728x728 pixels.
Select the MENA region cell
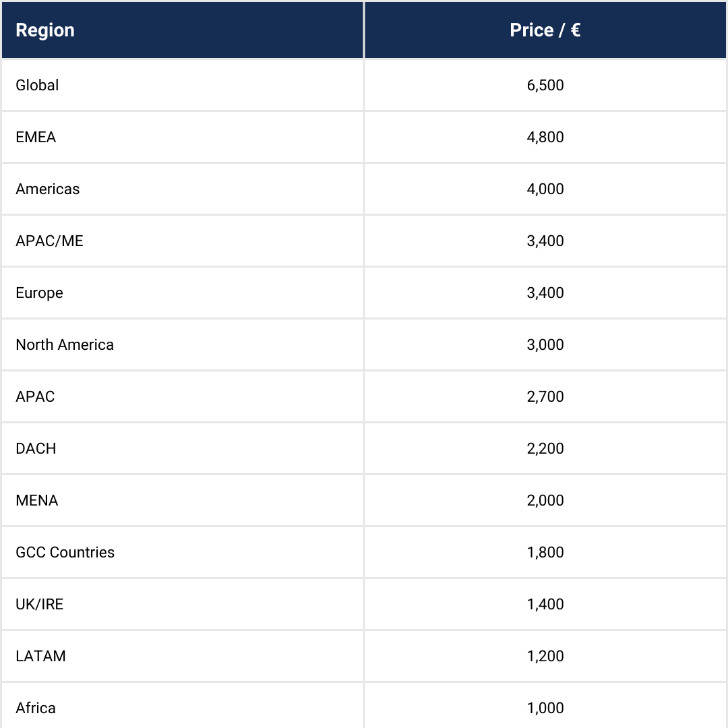pos(37,500)
